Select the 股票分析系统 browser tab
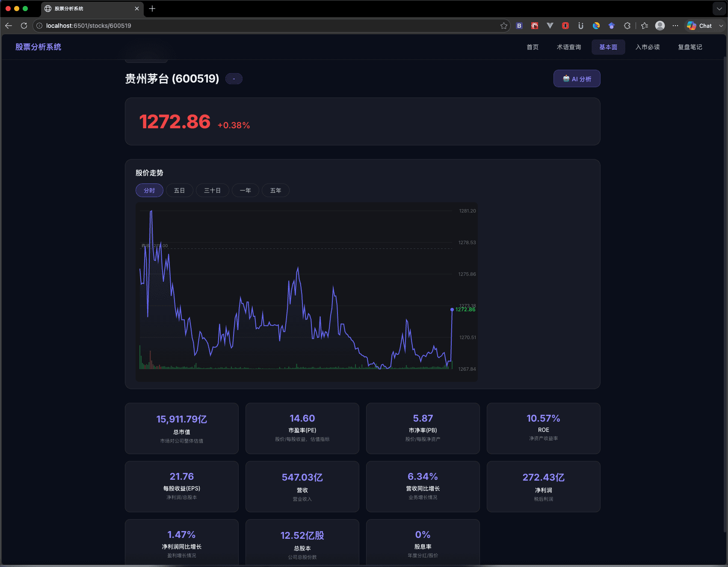The width and height of the screenshot is (728, 567). point(92,9)
